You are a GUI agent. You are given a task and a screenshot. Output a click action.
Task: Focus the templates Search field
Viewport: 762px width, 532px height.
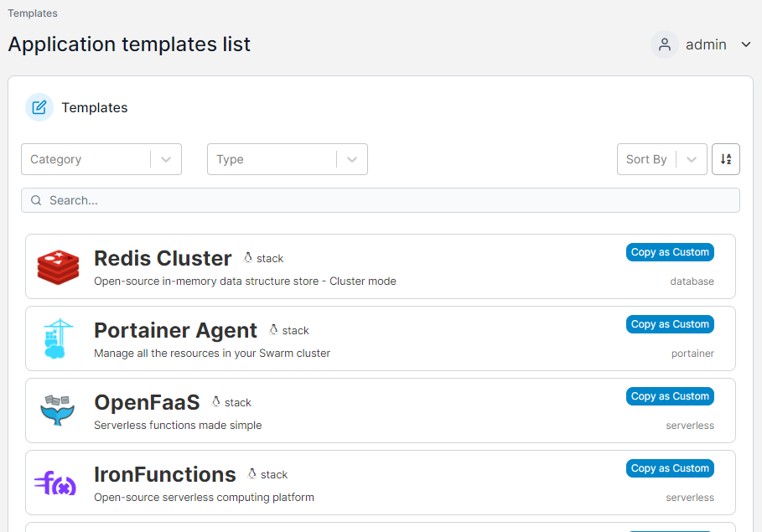click(380, 200)
